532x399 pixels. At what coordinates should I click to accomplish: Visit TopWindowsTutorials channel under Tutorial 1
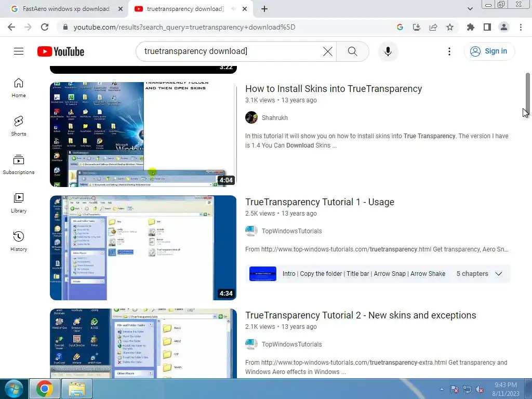(x=292, y=231)
